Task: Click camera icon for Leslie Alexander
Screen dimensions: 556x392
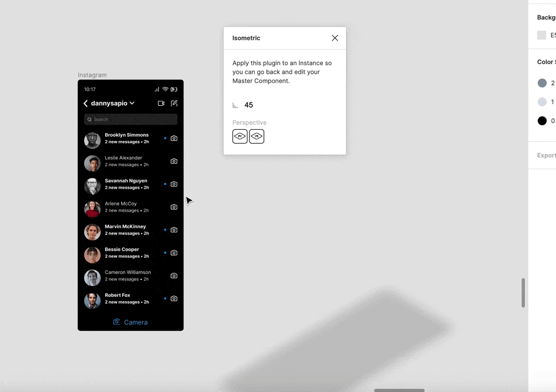Action: (174, 161)
